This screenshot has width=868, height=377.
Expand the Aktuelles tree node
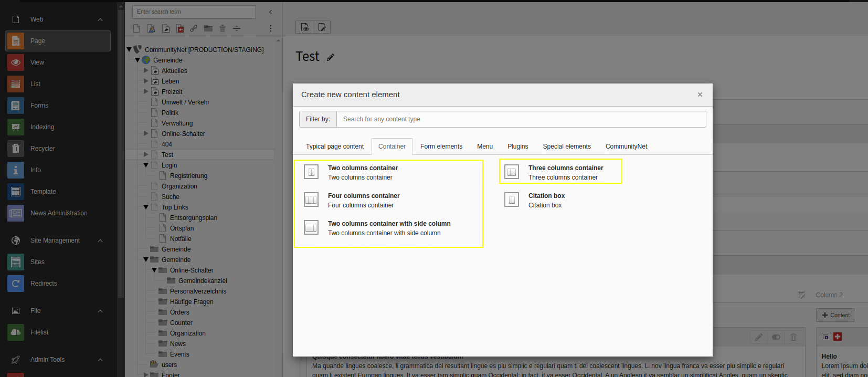(x=146, y=70)
